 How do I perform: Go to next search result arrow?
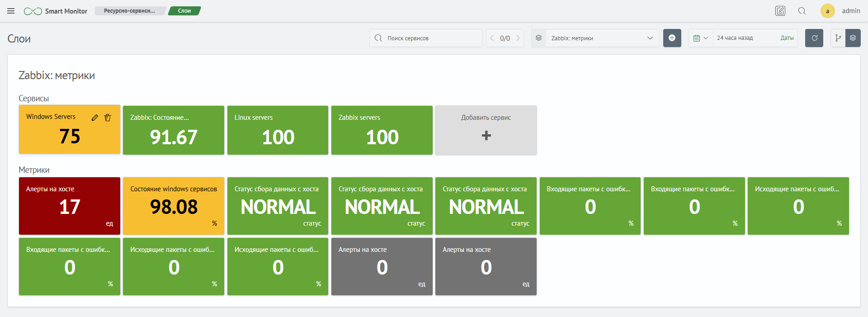518,38
